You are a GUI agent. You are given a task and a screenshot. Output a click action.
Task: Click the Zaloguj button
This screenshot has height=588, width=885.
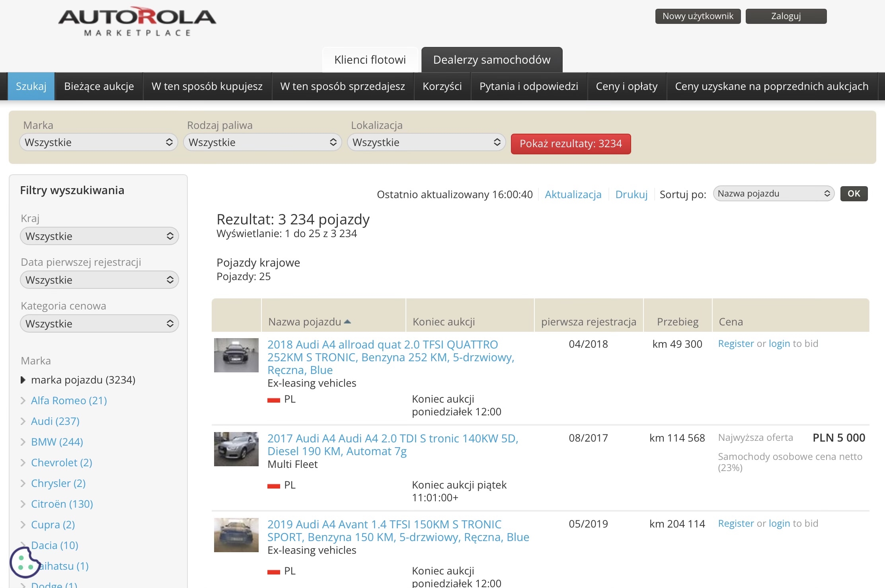click(x=786, y=16)
